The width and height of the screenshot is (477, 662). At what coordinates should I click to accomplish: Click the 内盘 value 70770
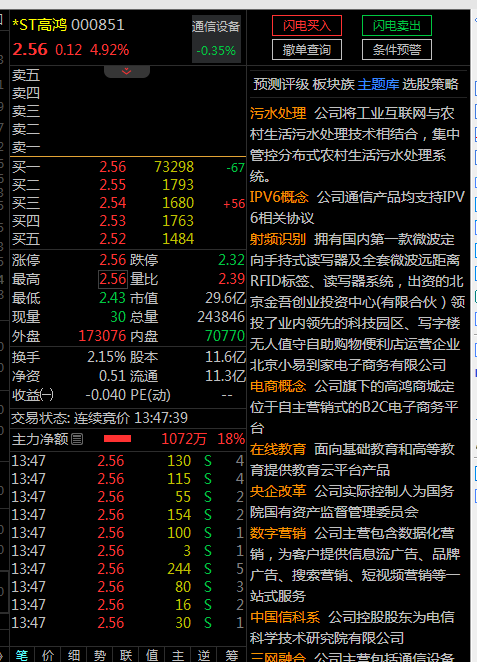(225, 336)
